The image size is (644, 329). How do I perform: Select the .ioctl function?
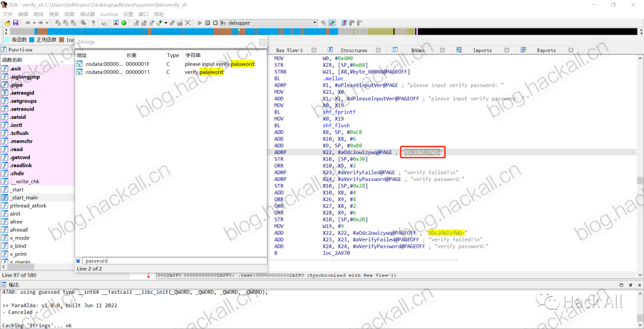(x=38, y=125)
